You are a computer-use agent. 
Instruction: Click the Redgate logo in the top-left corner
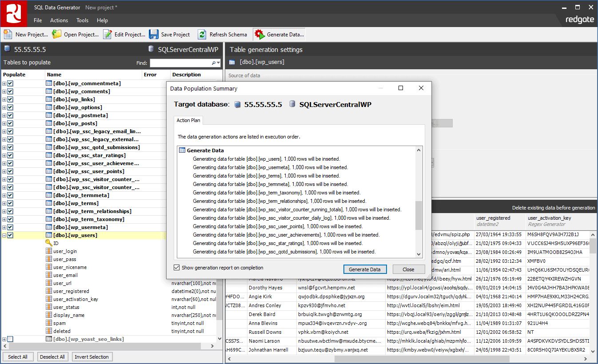pos(13,13)
